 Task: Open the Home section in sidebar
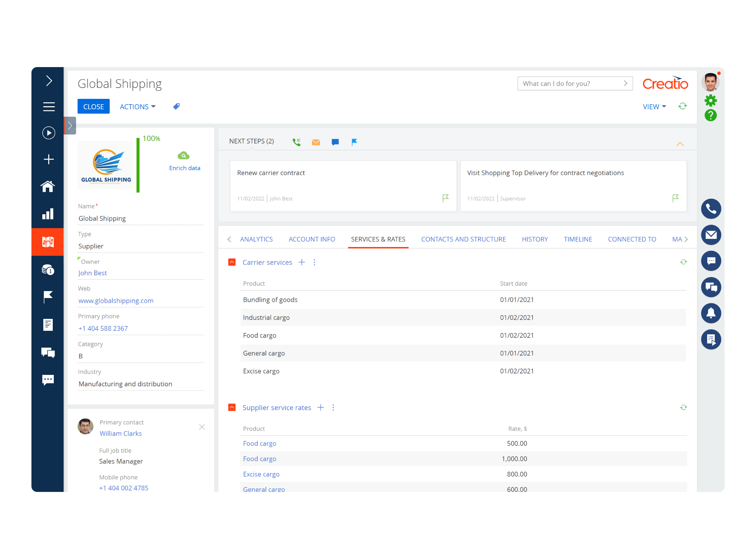pos(48,187)
